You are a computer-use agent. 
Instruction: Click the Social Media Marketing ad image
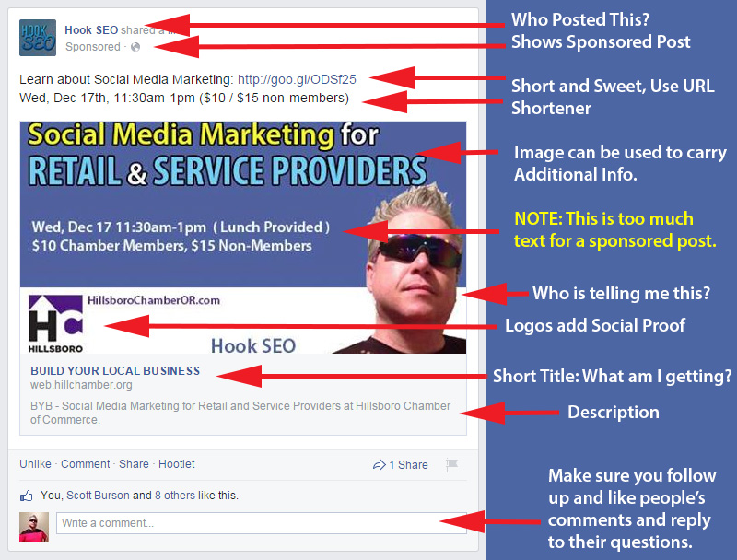coord(243,238)
